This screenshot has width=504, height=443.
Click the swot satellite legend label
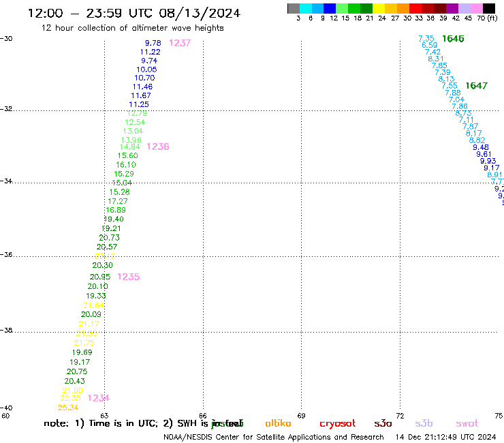coord(467,424)
